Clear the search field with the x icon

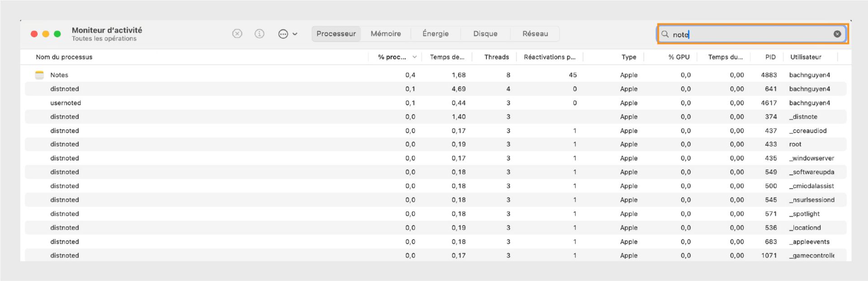[x=837, y=34]
